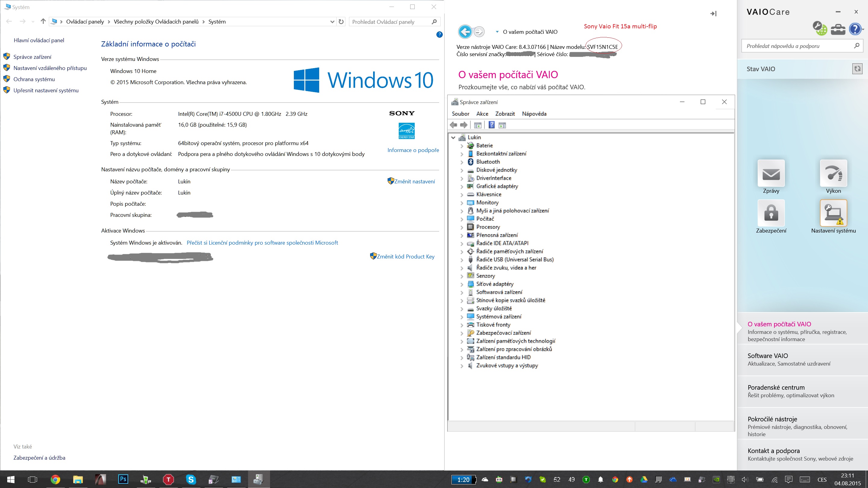The width and height of the screenshot is (868, 488).
Task: Open the Action Center notifications icon
Action: point(788,479)
